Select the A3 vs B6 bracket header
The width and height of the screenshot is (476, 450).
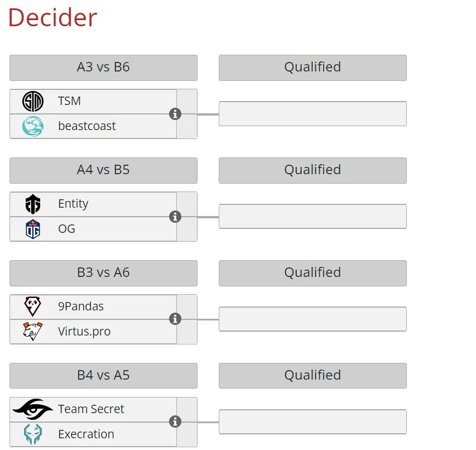[x=104, y=68]
